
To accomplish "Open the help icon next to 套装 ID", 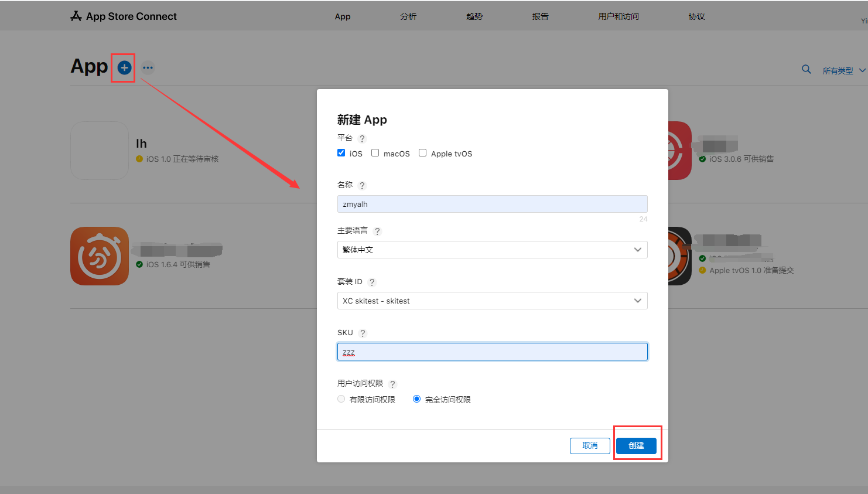I will [372, 282].
